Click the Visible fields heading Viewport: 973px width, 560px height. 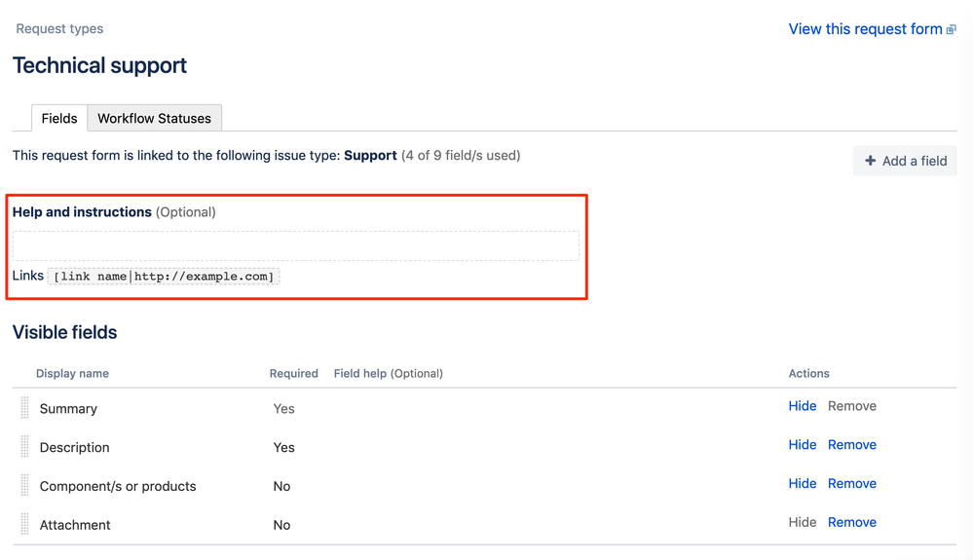(x=64, y=332)
